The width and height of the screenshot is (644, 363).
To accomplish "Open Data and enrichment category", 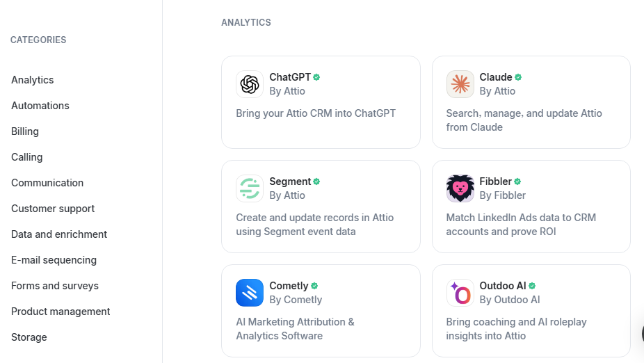I will point(59,234).
